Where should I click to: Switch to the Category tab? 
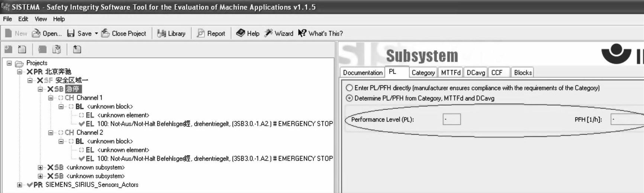pyautogui.click(x=423, y=72)
